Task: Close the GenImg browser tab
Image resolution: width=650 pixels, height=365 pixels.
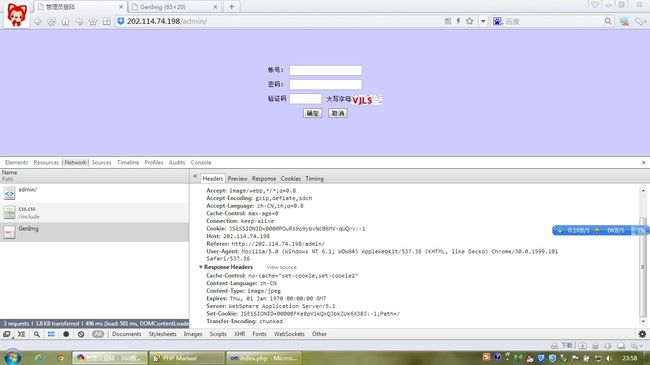Action: [x=215, y=7]
